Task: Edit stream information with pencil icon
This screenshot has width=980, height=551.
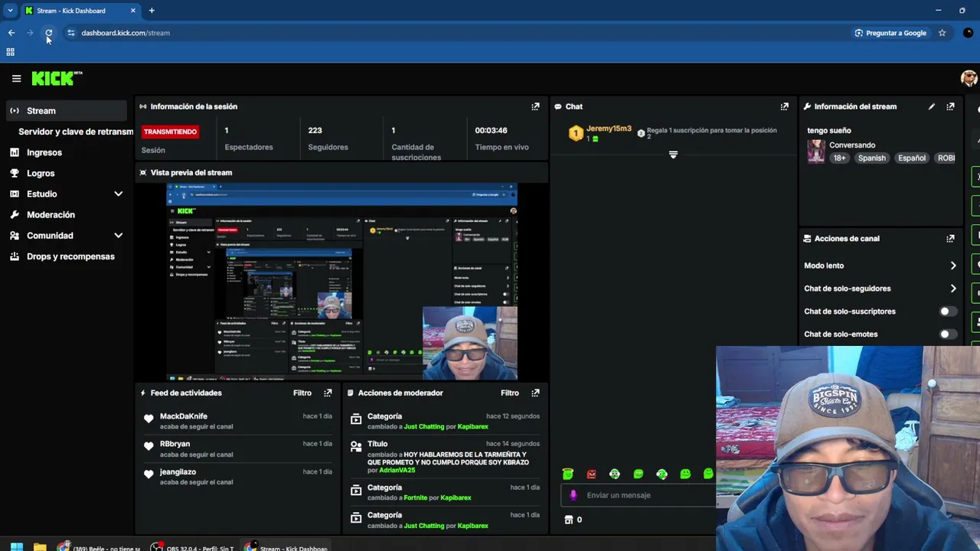Action: point(932,106)
